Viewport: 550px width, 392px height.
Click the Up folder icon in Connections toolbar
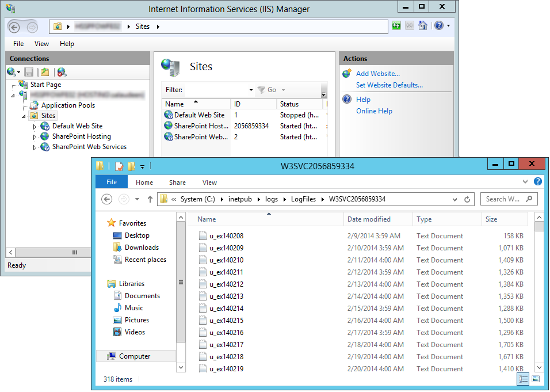pos(45,72)
